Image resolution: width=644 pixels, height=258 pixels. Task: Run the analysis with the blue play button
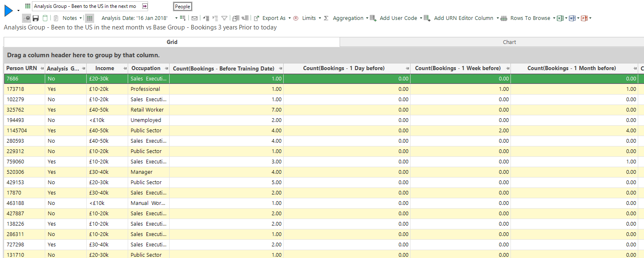pyautogui.click(x=9, y=10)
